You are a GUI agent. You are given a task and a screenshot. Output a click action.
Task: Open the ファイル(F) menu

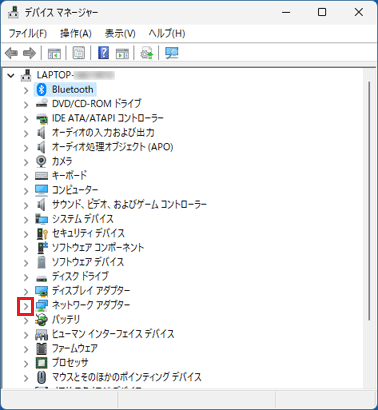28,33
